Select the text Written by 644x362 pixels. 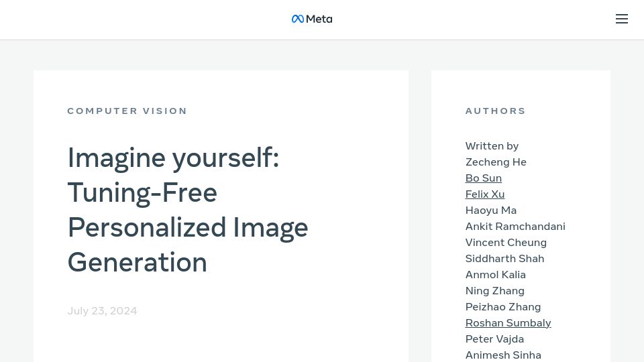pos(492,146)
